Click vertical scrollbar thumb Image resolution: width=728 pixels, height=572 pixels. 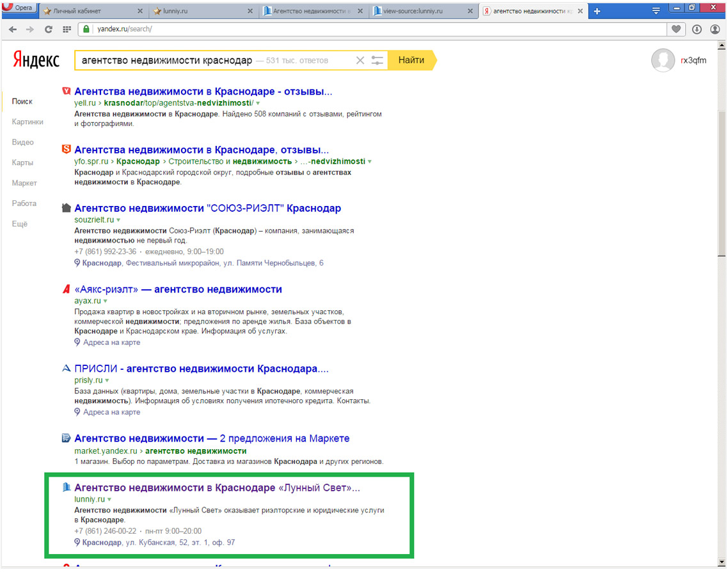[x=721, y=184]
